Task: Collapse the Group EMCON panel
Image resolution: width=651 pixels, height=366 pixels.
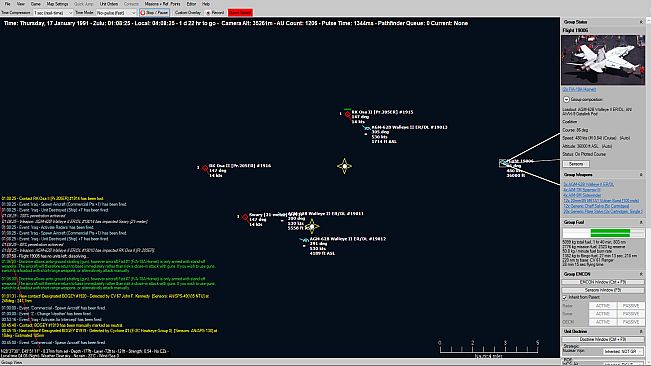Action: pos(641,274)
